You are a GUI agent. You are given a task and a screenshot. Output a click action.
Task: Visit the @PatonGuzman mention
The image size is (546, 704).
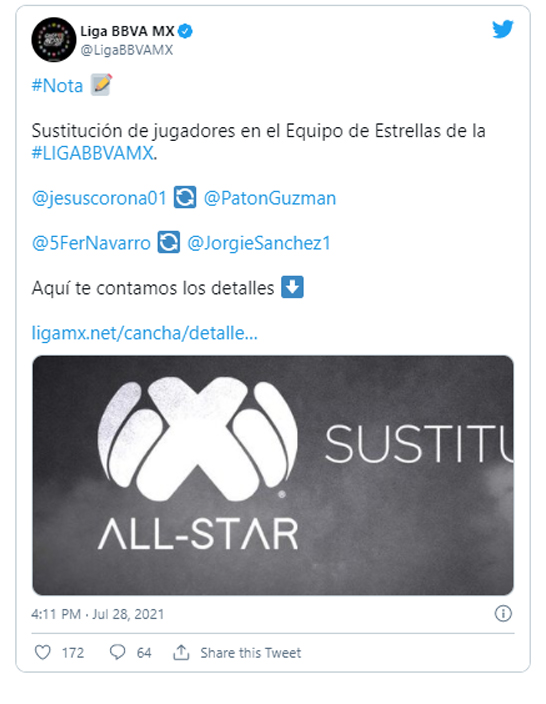pyautogui.click(x=269, y=198)
